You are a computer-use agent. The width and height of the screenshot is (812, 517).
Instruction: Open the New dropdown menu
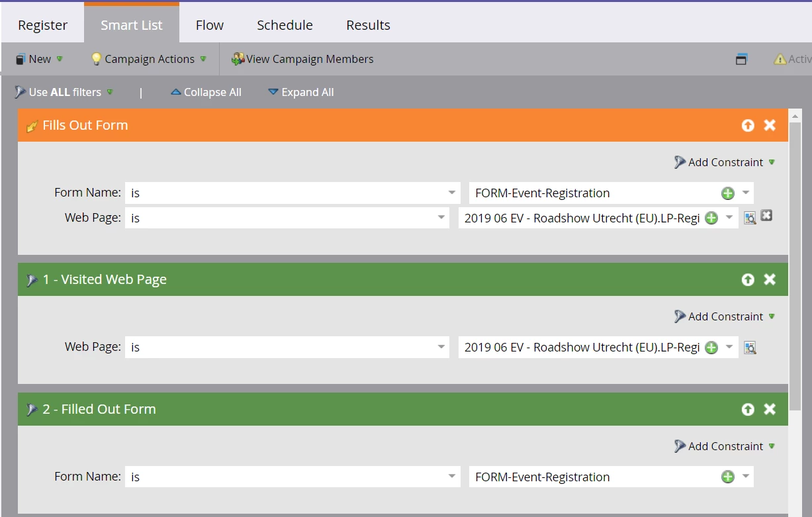39,59
